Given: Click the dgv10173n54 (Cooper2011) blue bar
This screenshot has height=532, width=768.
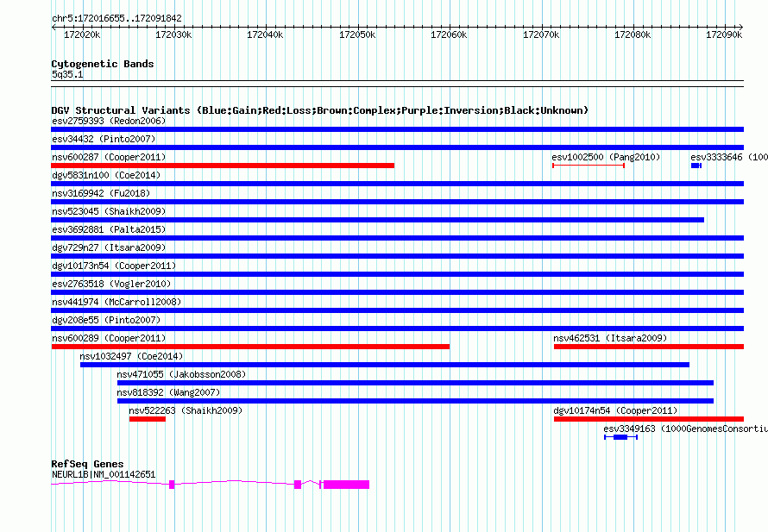Looking at the screenshot, I should point(397,274).
